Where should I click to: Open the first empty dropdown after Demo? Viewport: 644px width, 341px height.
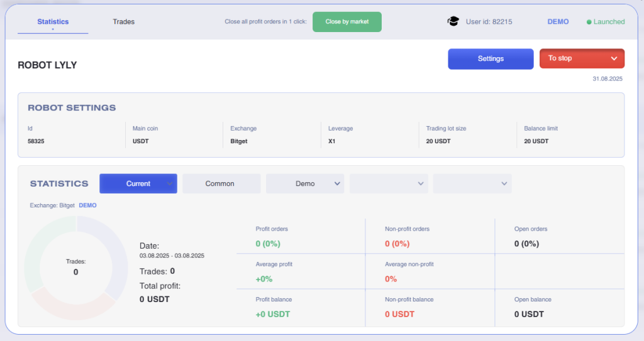click(x=389, y=183)
